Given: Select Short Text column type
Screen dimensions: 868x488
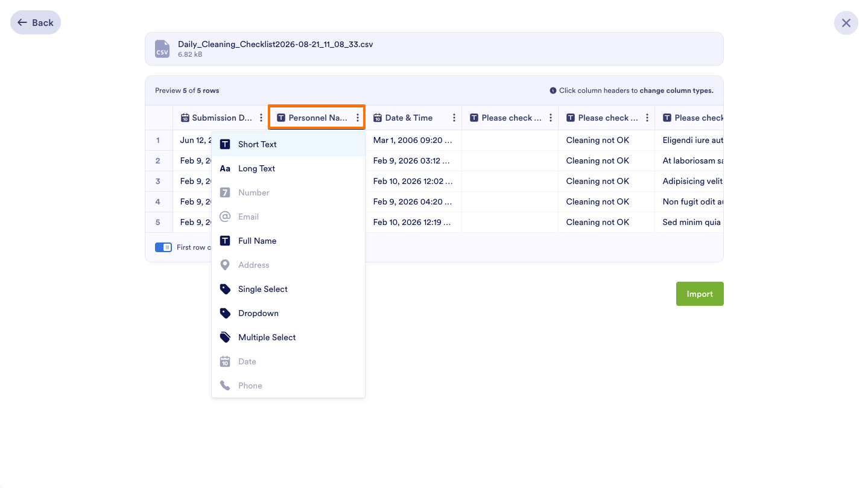Looking at the screenshot, I should click(288, 144).
